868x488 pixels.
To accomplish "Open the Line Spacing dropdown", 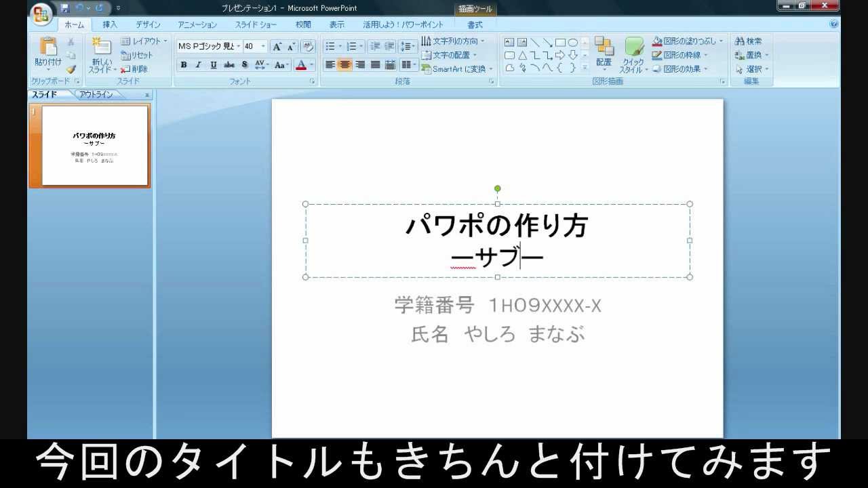I will [408, 46].
